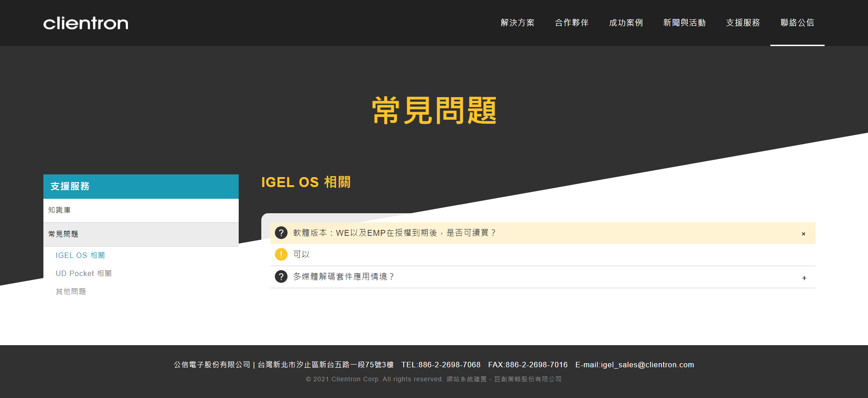Select 知識庫 in the sidebar
Viewport: 868px width, 398px height.
pos(141,211)
